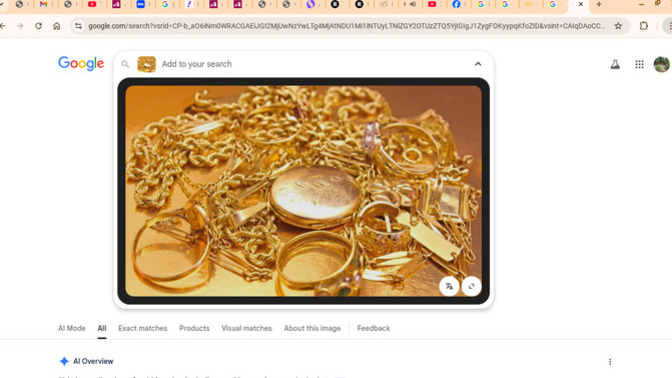Open a new browser tab
This screenshot has height=378, width=672.
click(x=599, y=4)
